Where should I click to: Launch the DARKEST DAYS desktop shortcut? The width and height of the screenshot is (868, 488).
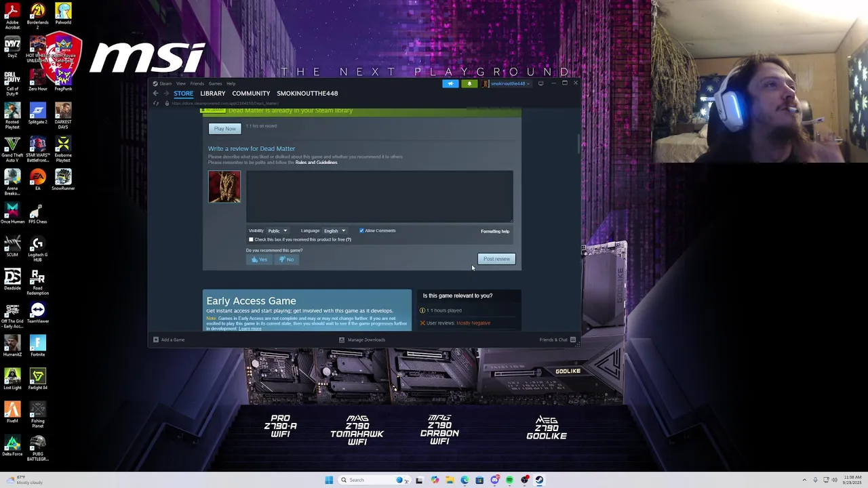(63, 115)
